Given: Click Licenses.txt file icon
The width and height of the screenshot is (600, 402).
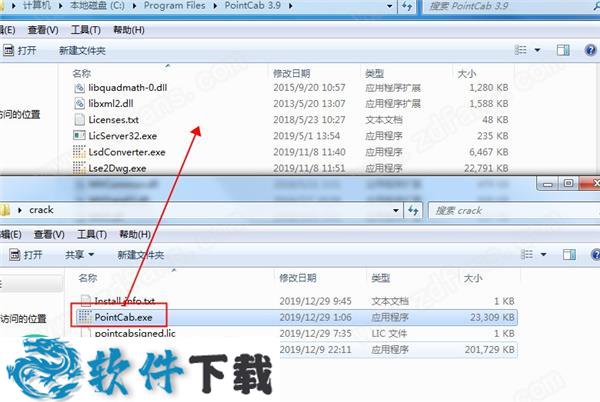Looking at the screenshot, I should click(79, 120).
